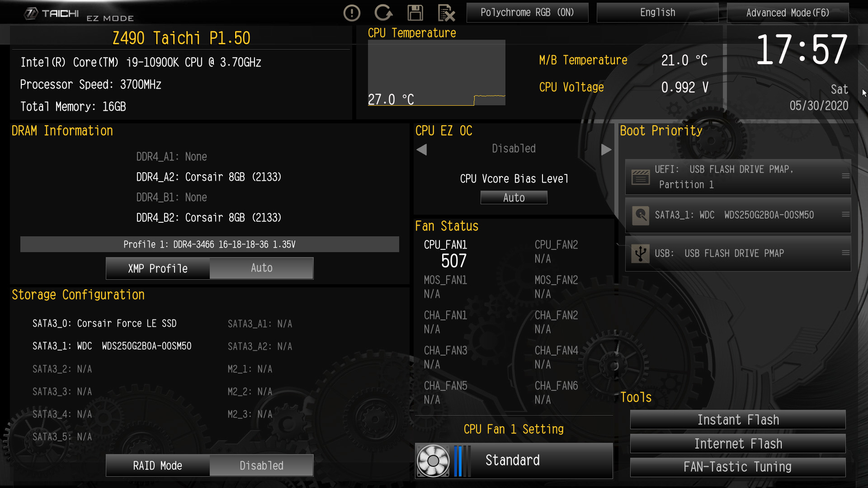Screen dimensions: 868x488
Task: Click the CPU Temperature graph
Action: pyautogui.click(x=436, y=72)
